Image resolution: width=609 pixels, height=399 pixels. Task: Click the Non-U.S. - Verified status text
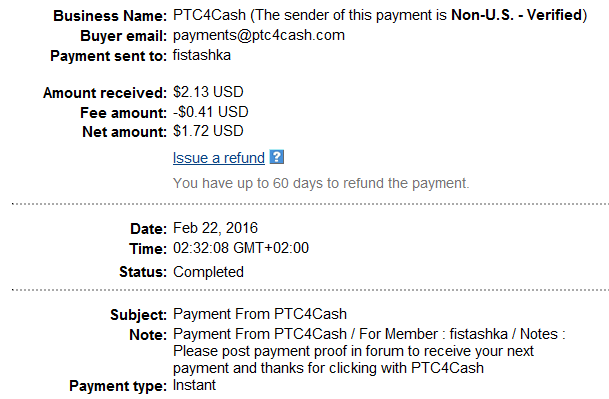[517, 15]
